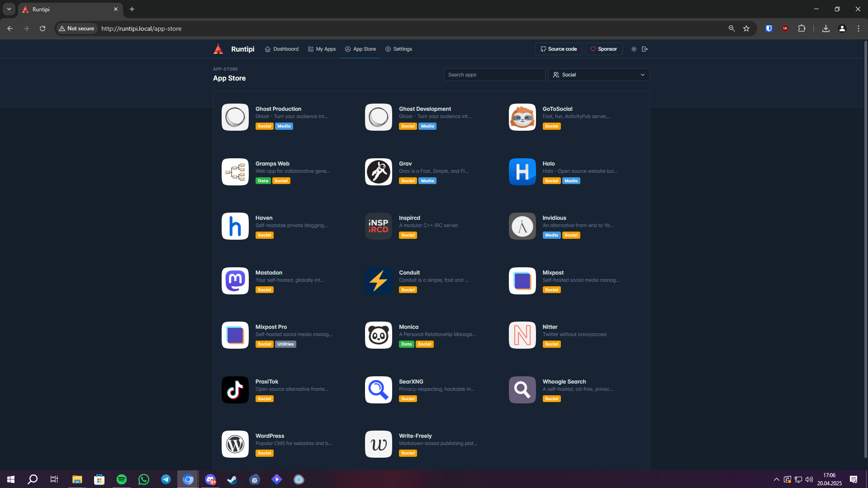This screenshot has width=868, height=488.
Task: Focus the Search apps input field
Action: pos(494,75)
